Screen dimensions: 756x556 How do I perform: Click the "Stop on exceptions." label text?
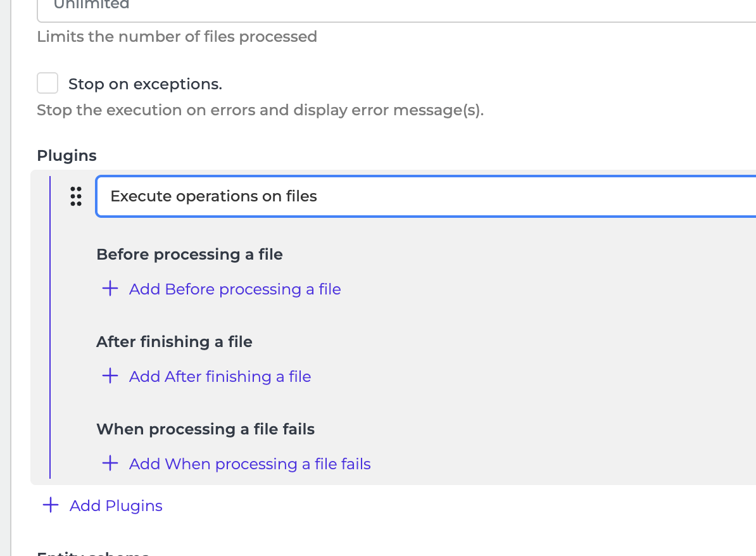point(145,84)
